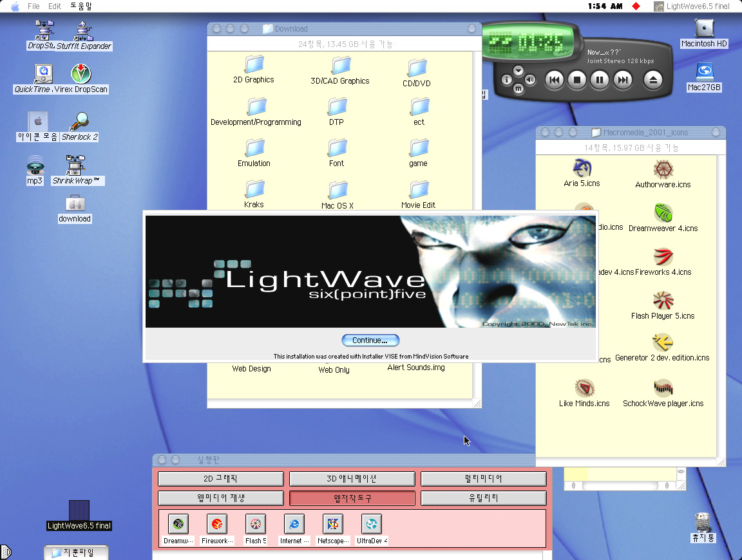Skip to the next track
Image resolution: width=742 pixels, height=560 pixels.
(622, 80)
